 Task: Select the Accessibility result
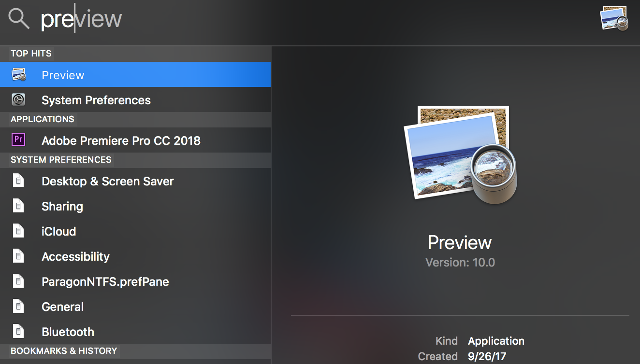pos(135,256)
